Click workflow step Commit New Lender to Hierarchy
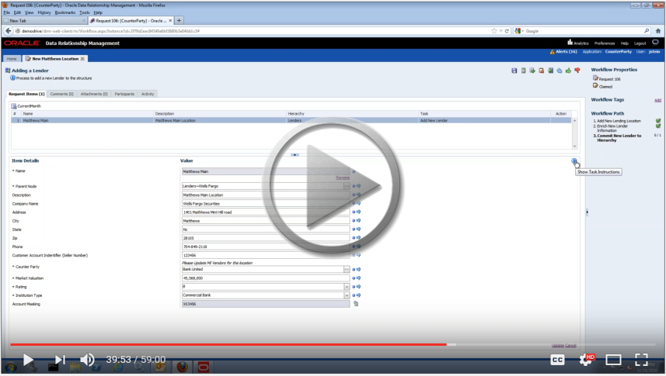The width and height of the screenshot is (666, 376). 619,138
